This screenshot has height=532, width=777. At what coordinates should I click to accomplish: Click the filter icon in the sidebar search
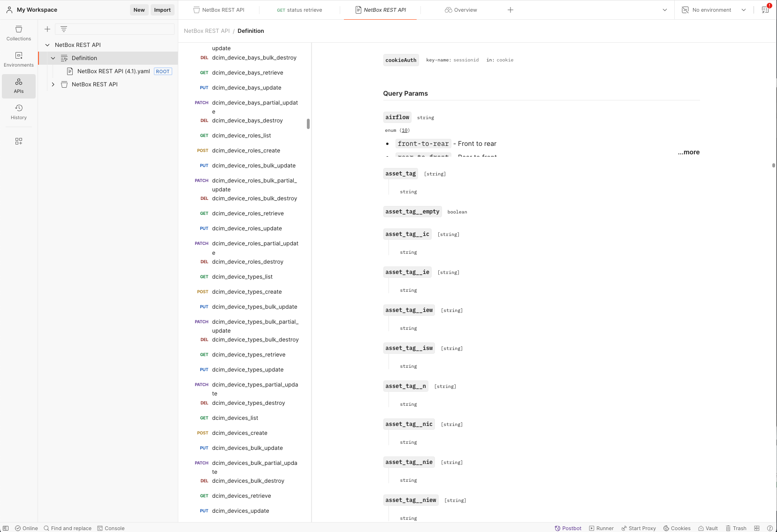click(x=64, y=29)
